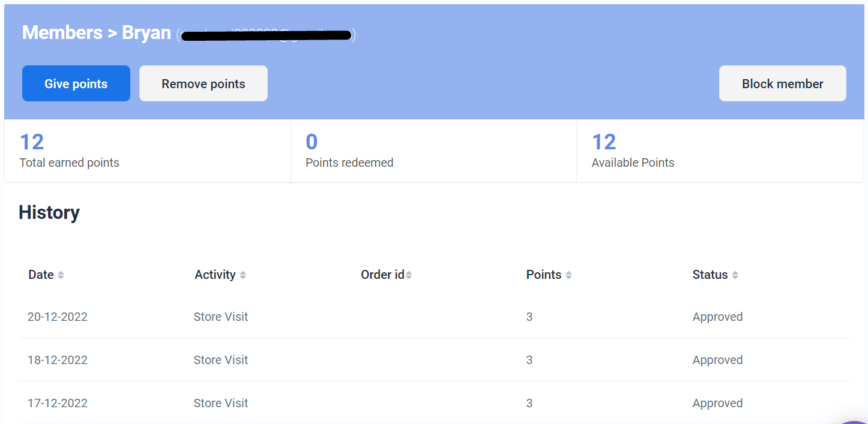
Task: Click the Order id column header text
Action: (x=382, y=275)
